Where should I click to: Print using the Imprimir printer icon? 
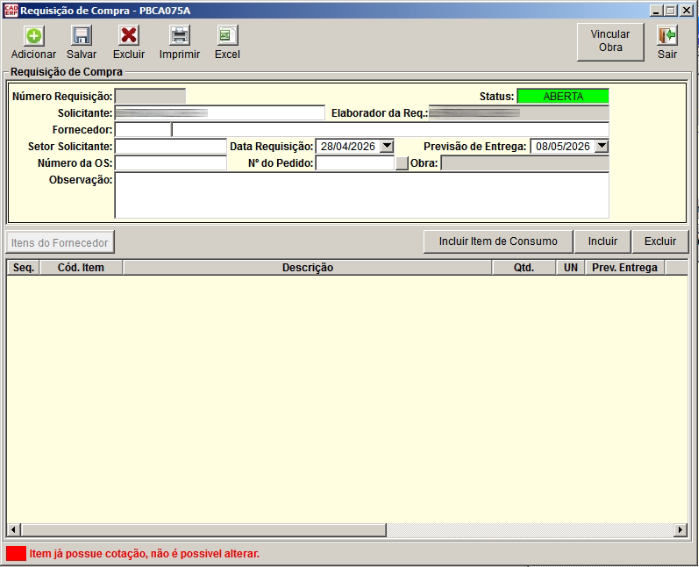[x=179, y=36]
